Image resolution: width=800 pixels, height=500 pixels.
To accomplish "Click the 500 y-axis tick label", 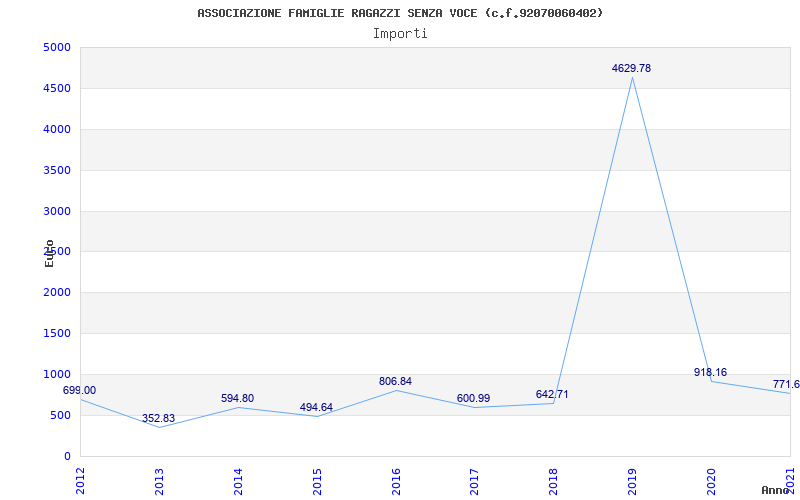I will (61, 415).
